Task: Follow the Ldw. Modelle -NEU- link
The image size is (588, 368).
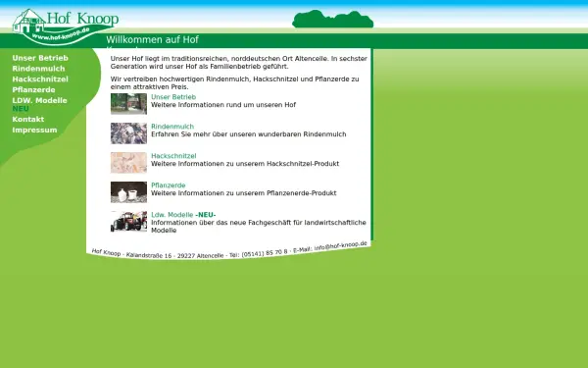Action: coord(183,215)
